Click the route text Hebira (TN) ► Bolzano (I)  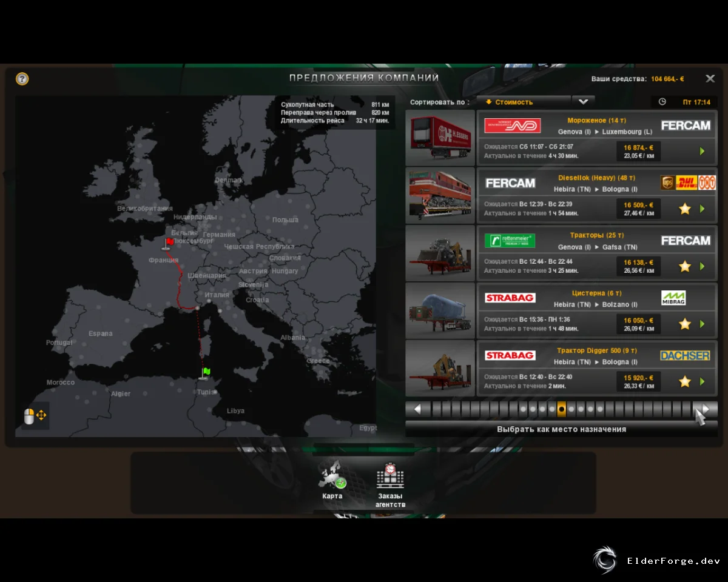(596, 304)
